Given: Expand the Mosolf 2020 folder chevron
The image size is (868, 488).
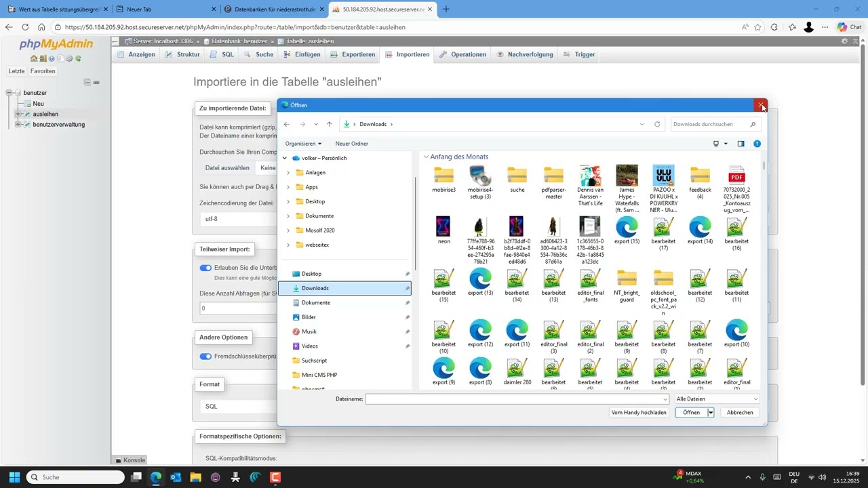Looking at the screenshot, I should click(288, 230).
